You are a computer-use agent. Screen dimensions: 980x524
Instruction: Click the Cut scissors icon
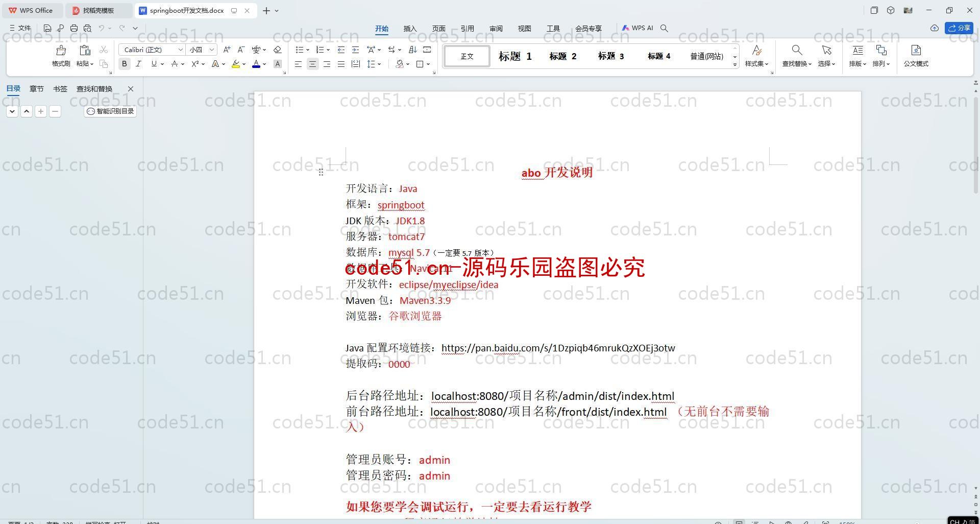pos(104,50)
